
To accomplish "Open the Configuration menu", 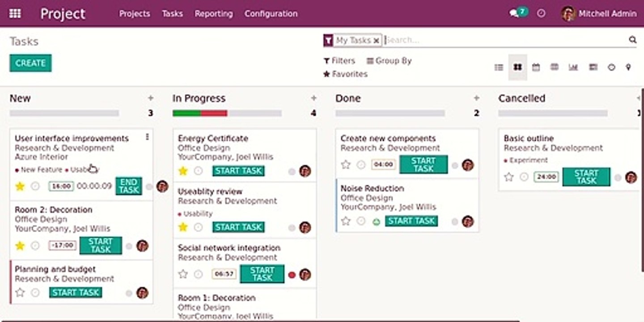I will [x=271, y=13].
